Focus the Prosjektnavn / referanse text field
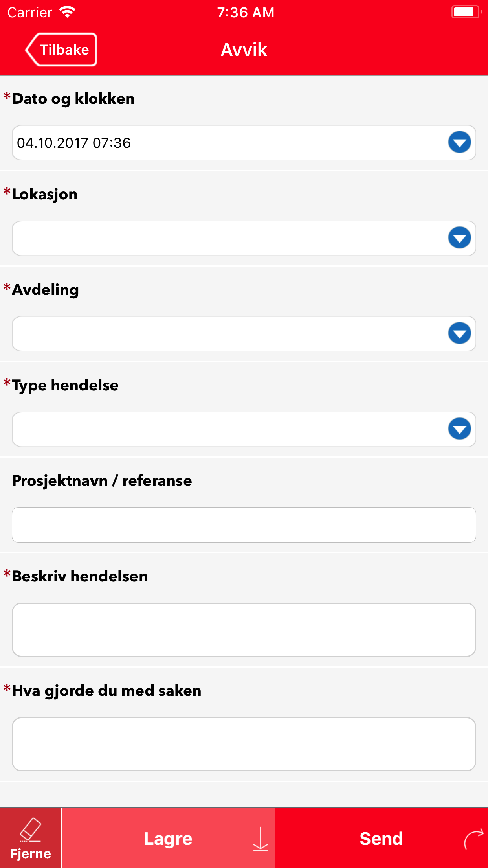Image resolution: width=488 pixels, height=868 pixels. 244,525
